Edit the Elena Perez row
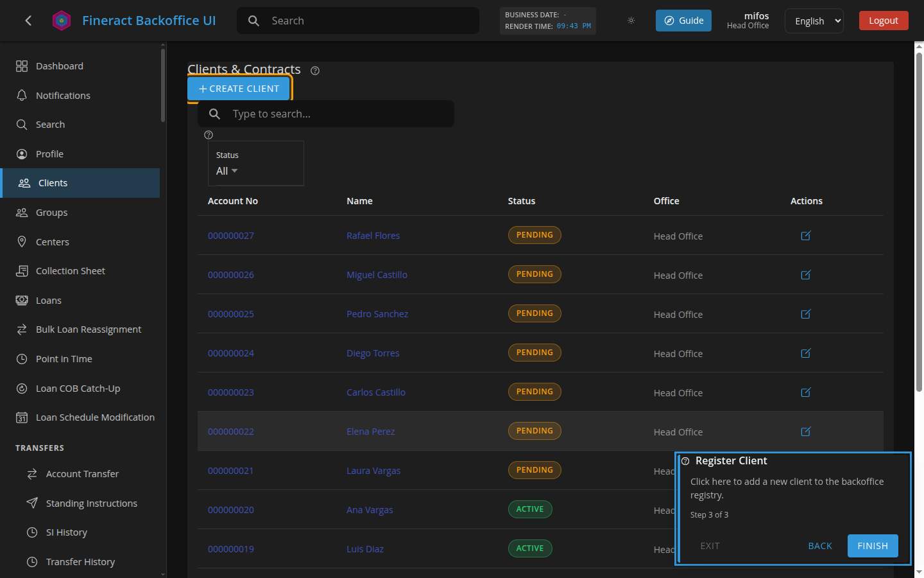The height and width of the screenshot is (578, 924). click(806, 432)
